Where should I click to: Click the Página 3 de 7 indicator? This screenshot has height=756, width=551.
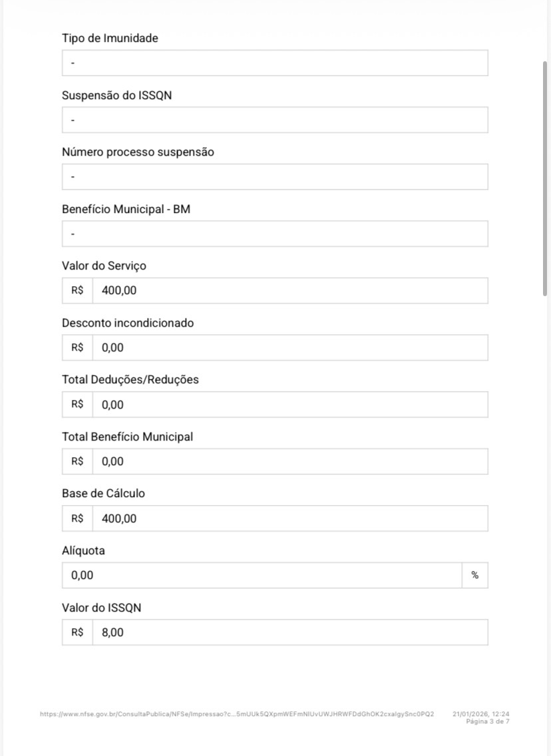(x=488, y=721)
